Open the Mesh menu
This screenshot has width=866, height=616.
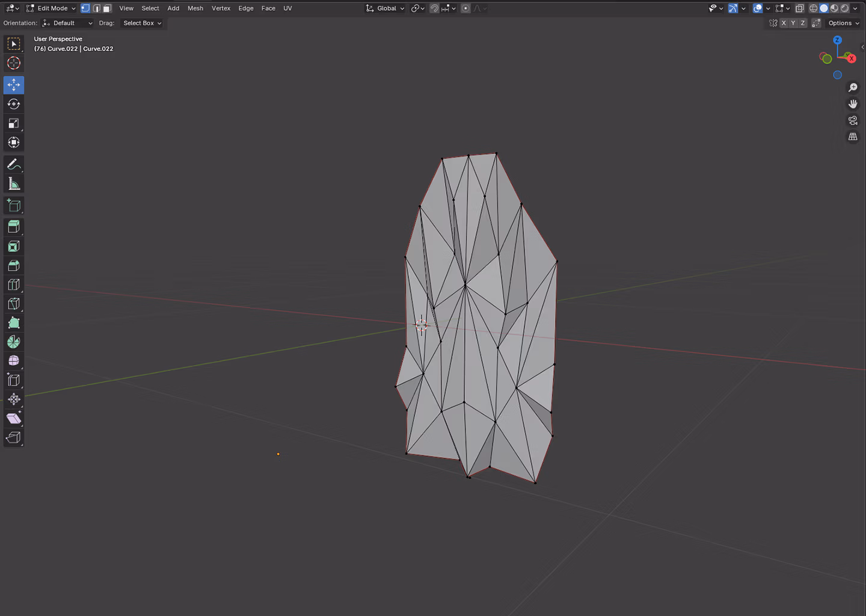coord(195,8)
